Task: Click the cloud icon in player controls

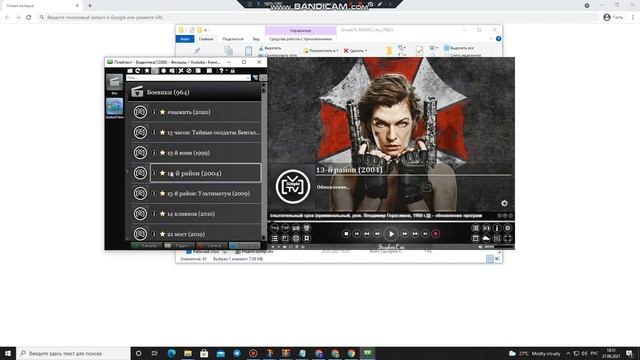Action: (486, 238)
